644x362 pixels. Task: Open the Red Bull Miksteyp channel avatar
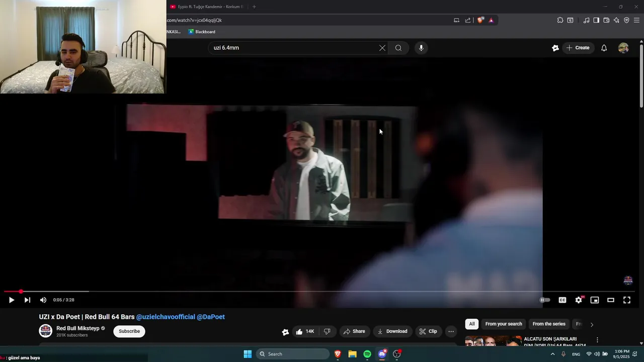tap(46, 331)
